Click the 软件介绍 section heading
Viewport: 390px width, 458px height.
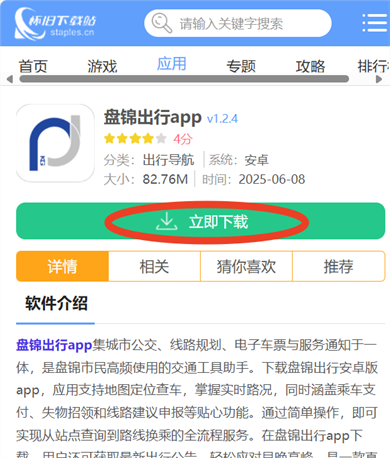click(56, 303)
